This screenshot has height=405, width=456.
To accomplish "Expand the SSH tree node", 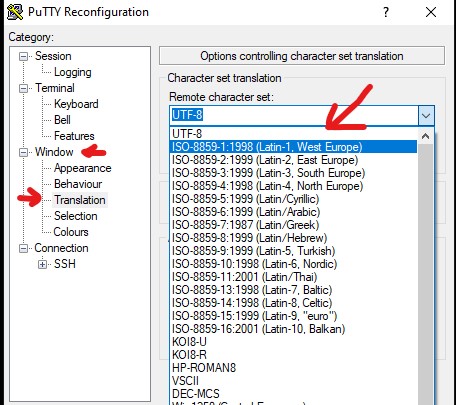I will tap(42, 264).
